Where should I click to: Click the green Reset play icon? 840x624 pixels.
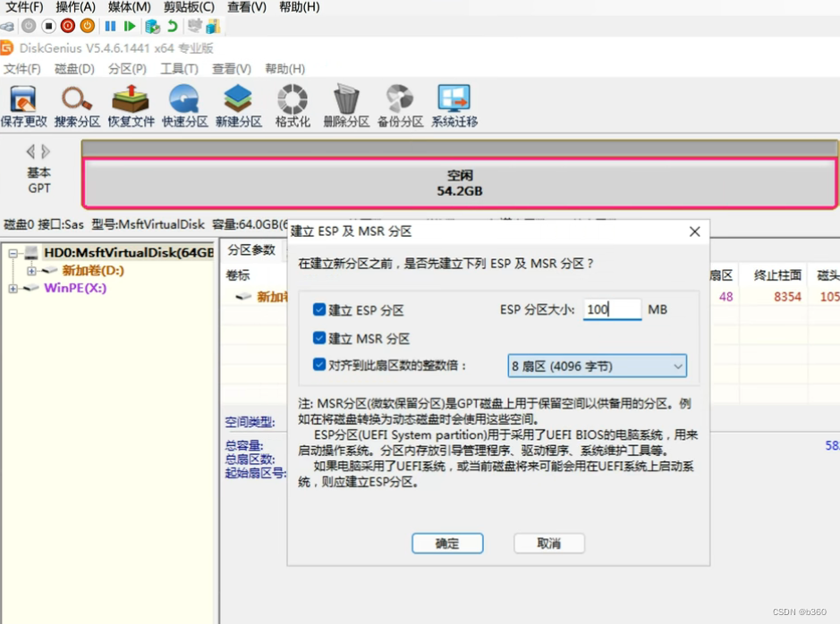coord(129,26)
